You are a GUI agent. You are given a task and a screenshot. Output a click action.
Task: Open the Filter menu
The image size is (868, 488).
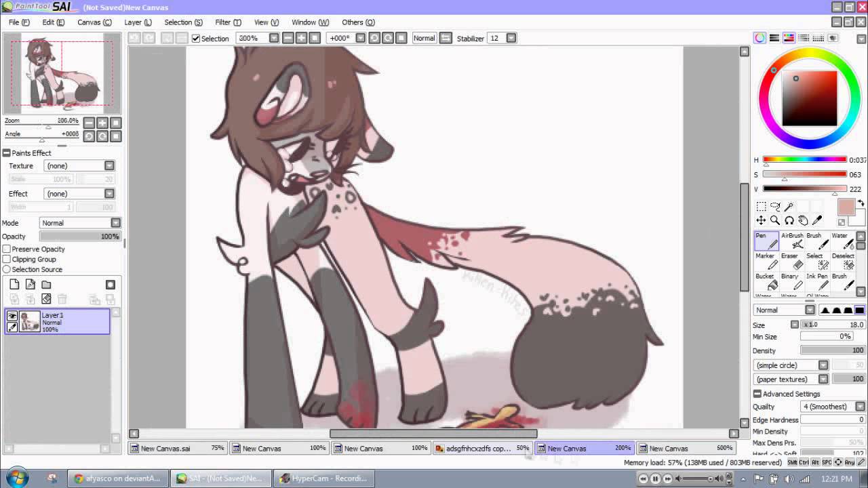(227, 22)
